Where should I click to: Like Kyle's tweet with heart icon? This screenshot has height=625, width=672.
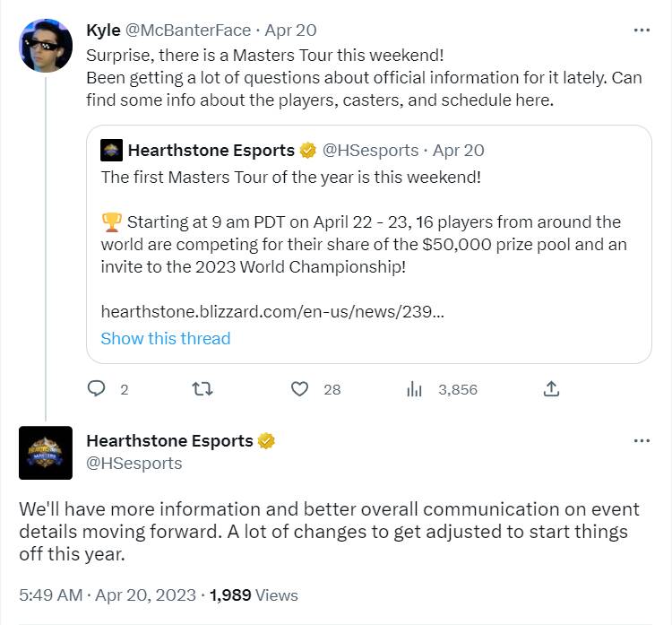point(300,388)
